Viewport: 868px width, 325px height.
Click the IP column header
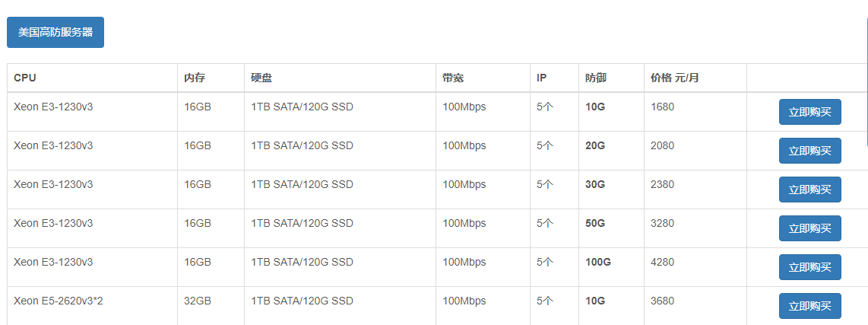(541, 78)
